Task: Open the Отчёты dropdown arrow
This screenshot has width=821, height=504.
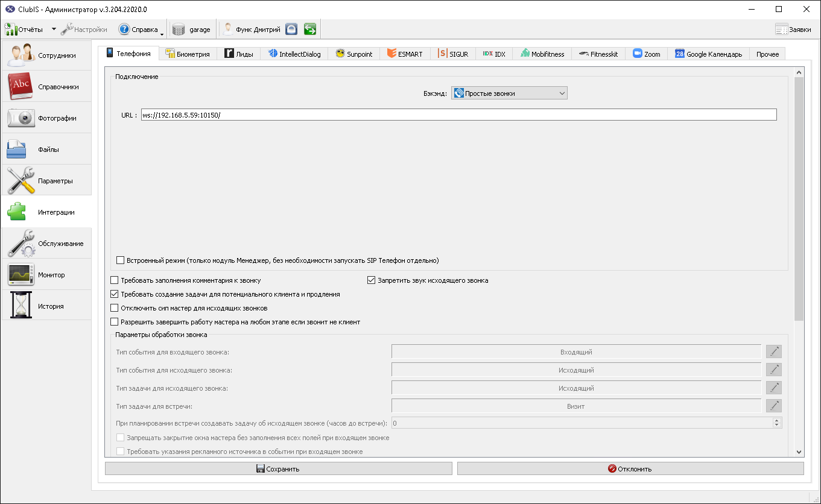Action: (53, 29)
